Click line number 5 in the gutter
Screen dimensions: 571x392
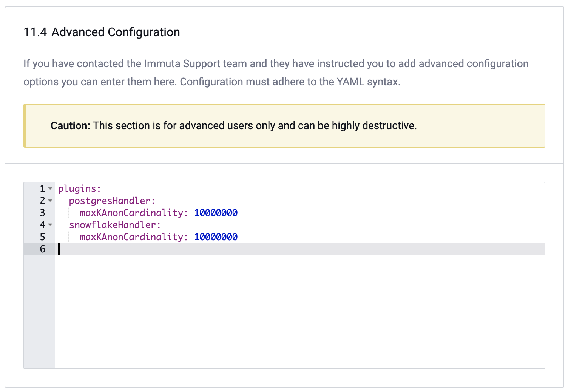(x=42, y=237)
